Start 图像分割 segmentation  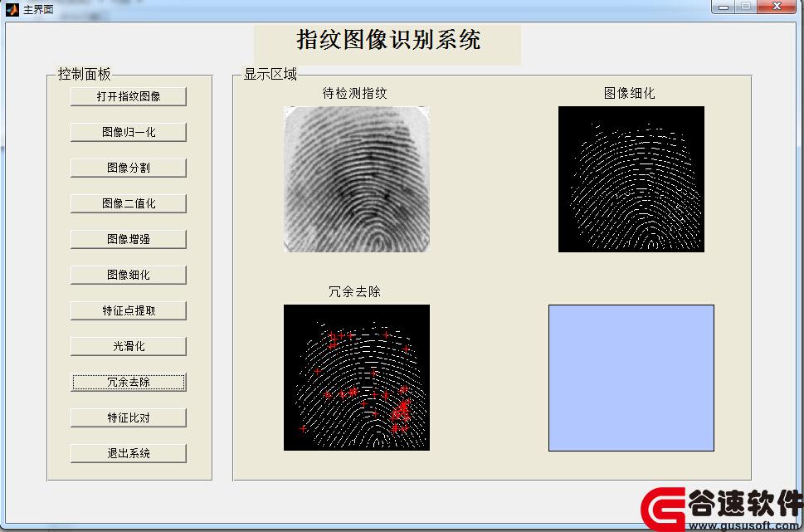128,168
